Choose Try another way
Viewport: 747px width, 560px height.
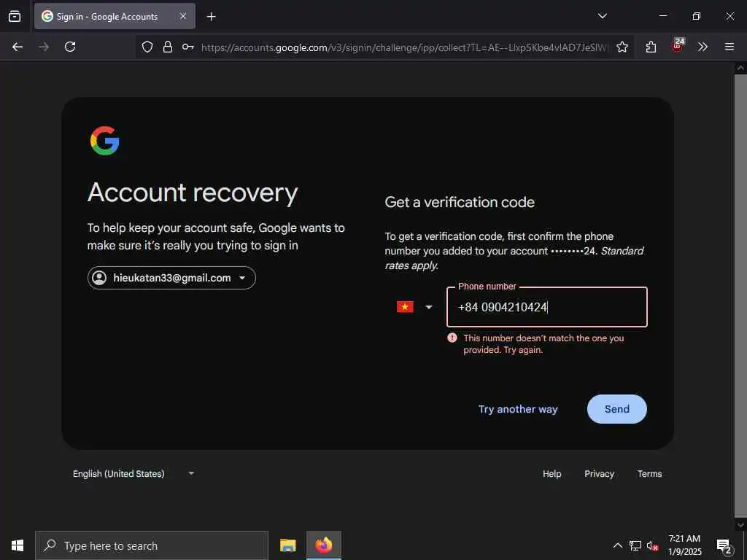tap(518, 409)
